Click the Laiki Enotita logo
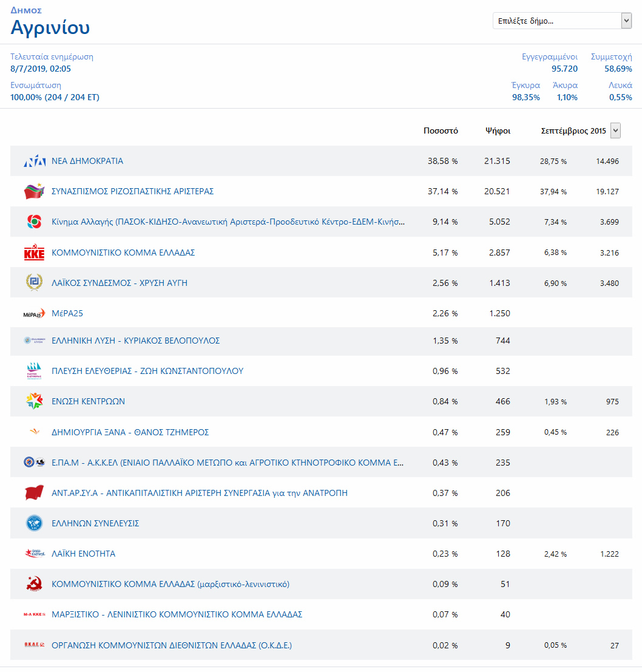 pyautogui.click(x=34, y=554)
